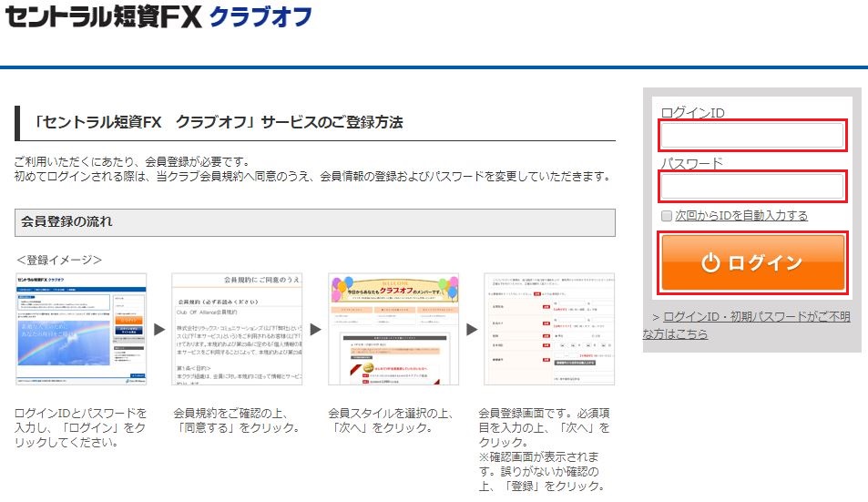The height and width of the screenshot is (502, 868).
Task: Click caption 会員規約をご確認の上、「同意する」をクリック
Action: (237, 420)
